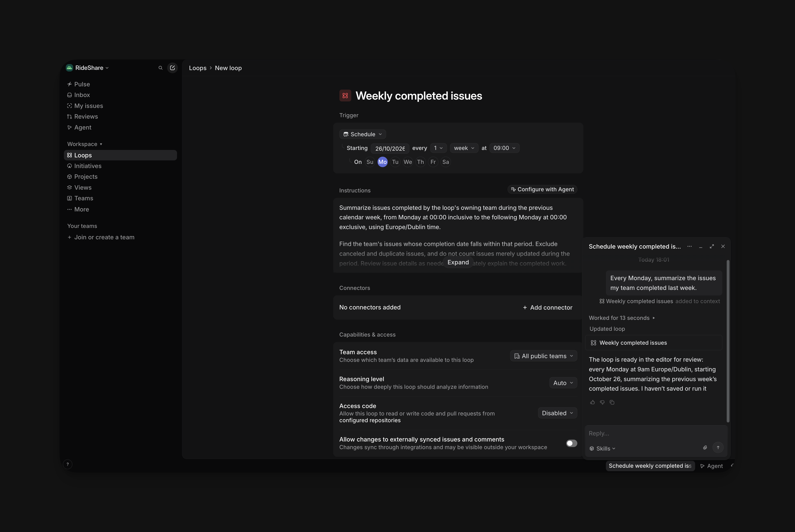Open the Reasoning level Auto dropdown
Screen dimensions: 795x532
(563, 383)
